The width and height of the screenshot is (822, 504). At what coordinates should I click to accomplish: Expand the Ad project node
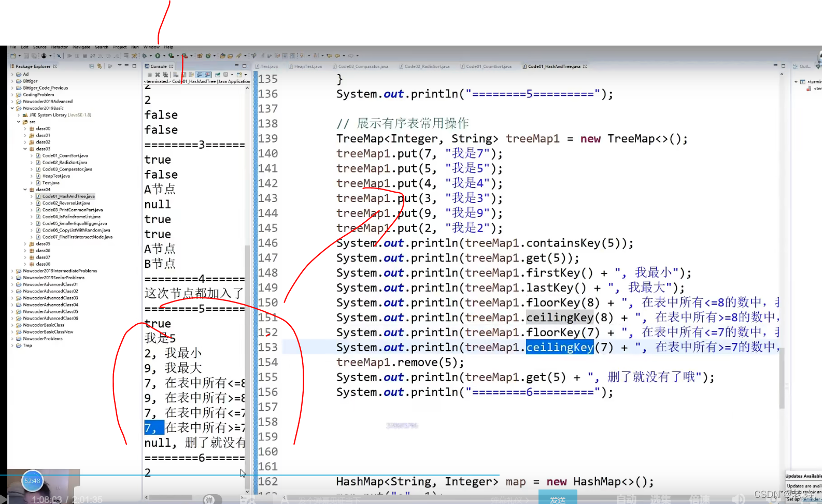click(12, 74)
